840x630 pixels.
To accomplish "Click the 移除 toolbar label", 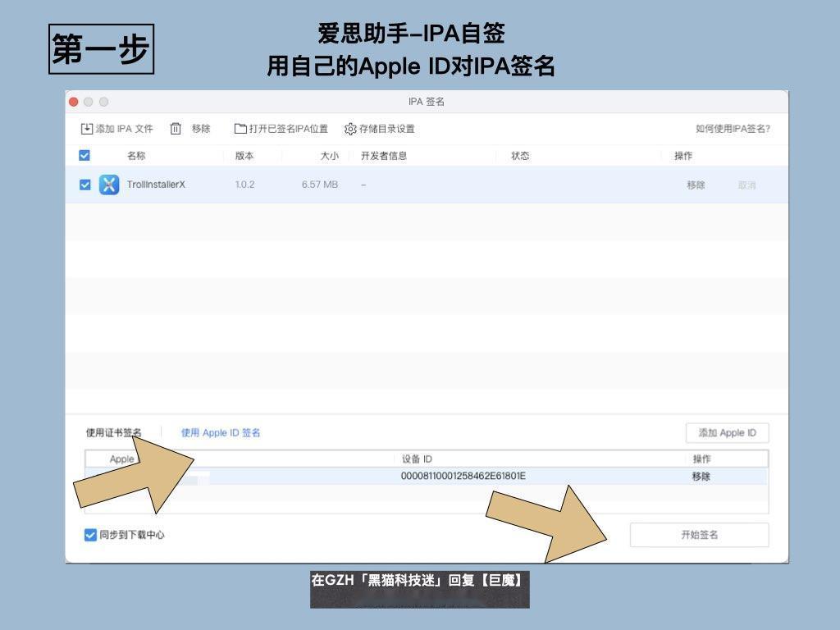I will [x=201, y=129].
